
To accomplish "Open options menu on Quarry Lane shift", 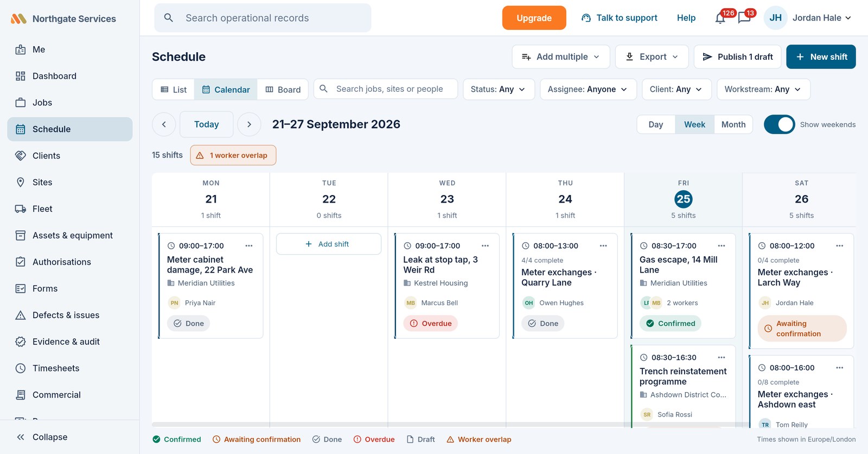I will click(x=603, y=245).
